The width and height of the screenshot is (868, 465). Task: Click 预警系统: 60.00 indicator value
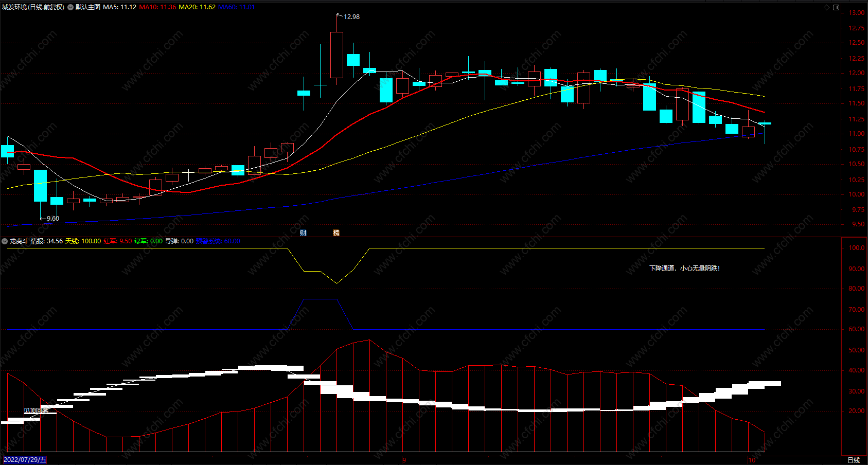pyautogui.click(x=218, y=241)
